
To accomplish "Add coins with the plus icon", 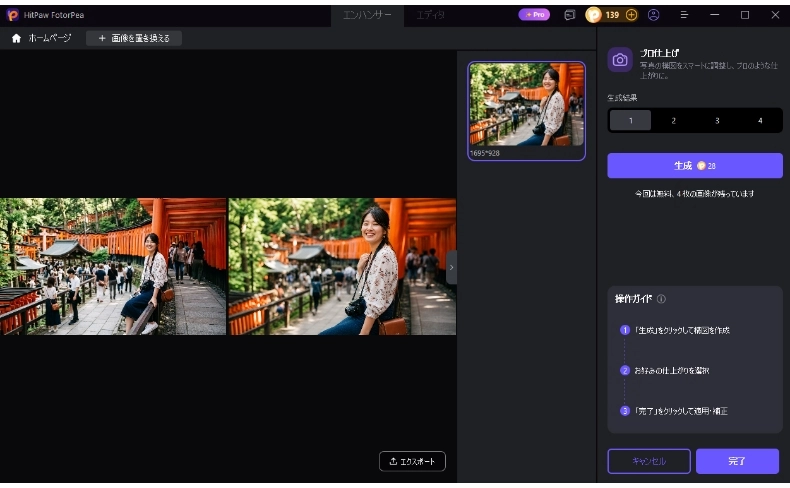I will 631,15.
